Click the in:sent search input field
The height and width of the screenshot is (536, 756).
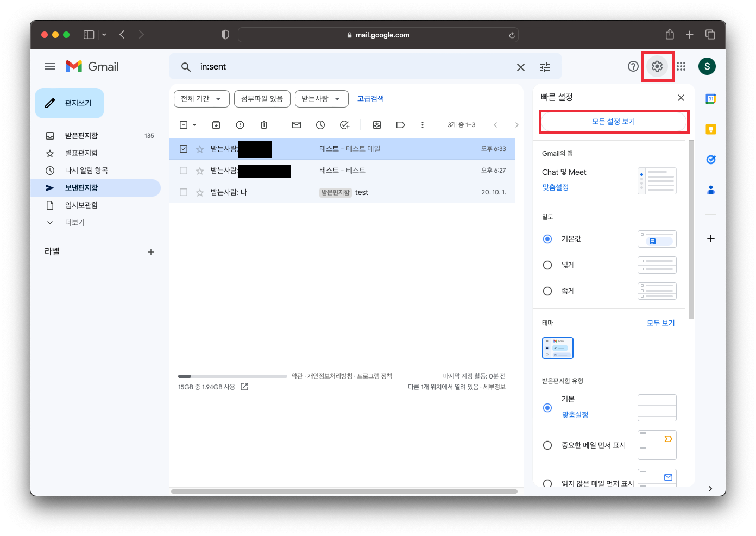[x=353, y=67]
